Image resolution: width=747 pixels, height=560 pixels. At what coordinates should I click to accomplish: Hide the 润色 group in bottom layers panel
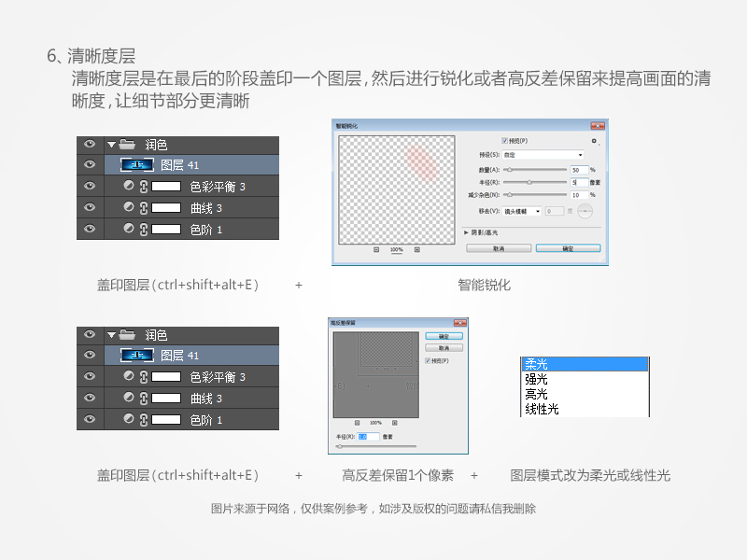tap(90, 334)
